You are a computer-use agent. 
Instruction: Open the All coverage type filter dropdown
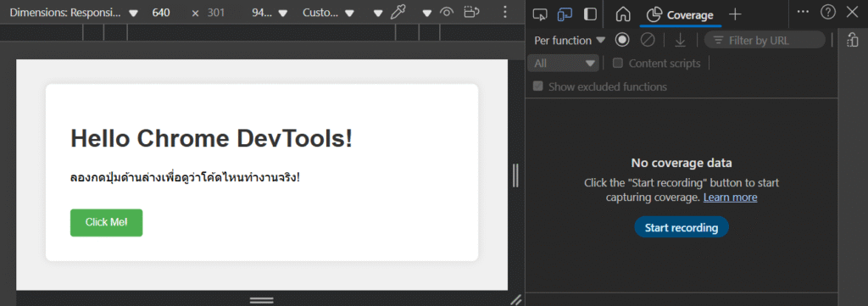coord(563,63)
